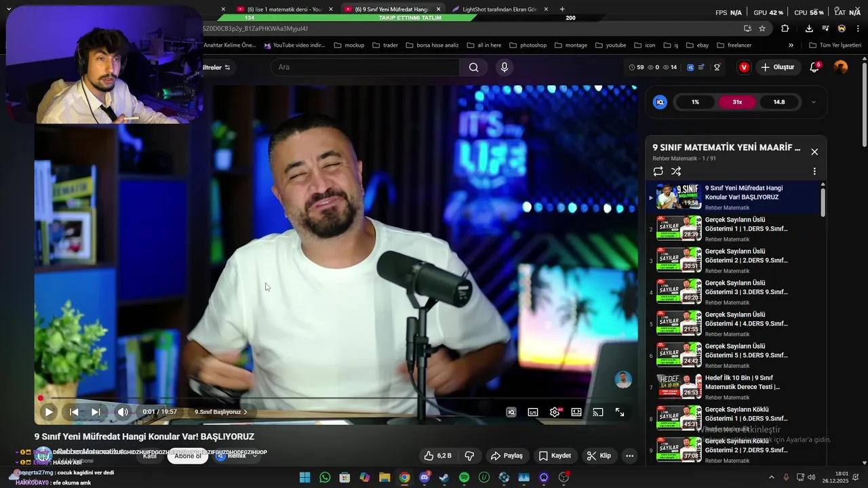Viewport: 868px width, 488px height.
Task: Open playlist item '6.DERS 9.Sınıf'
Action: tap(736, 419)
